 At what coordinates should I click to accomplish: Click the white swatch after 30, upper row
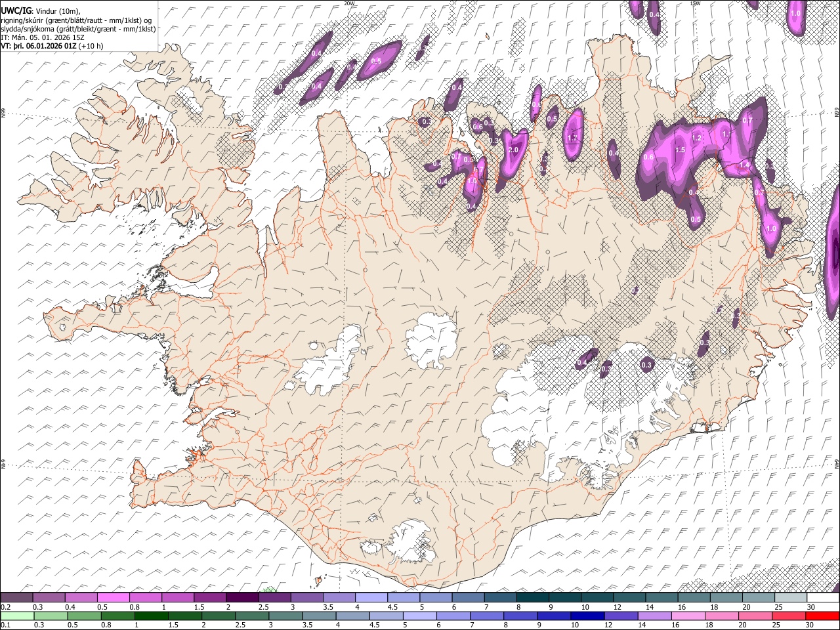pyautogui.click(x=823, y=597)
